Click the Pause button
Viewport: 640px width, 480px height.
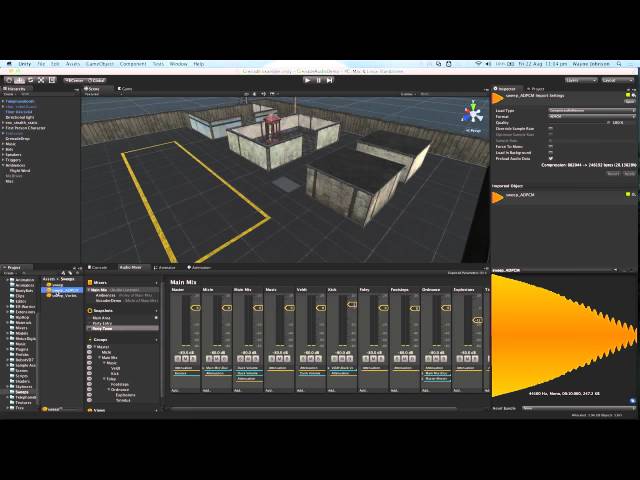point(318,80)
